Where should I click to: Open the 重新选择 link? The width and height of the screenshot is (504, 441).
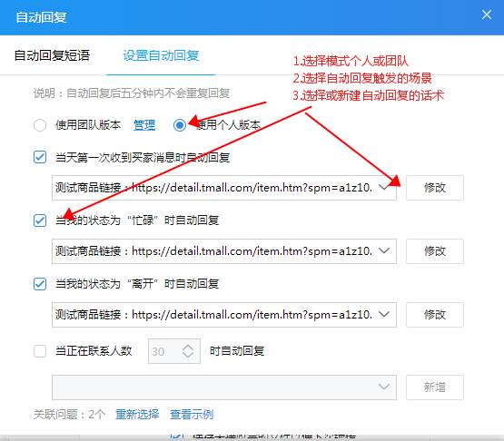coord(137,415)
